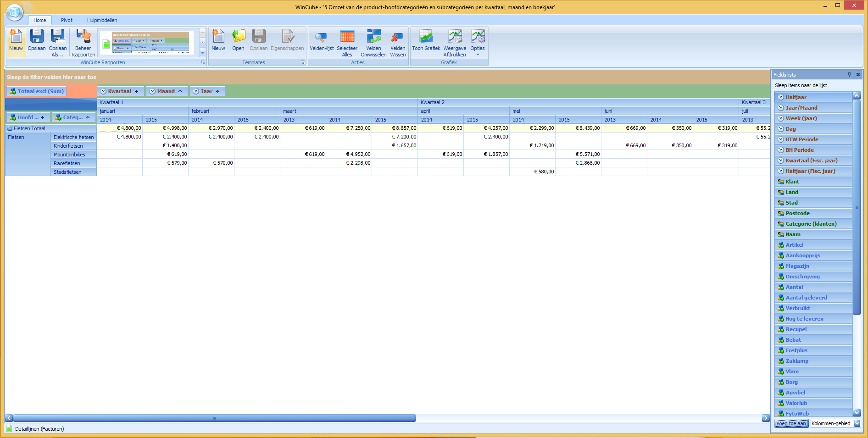Click the € 8.857,00 cell in Fietsen Totaal
The image size is (868, 438).
tap(395, 128)
